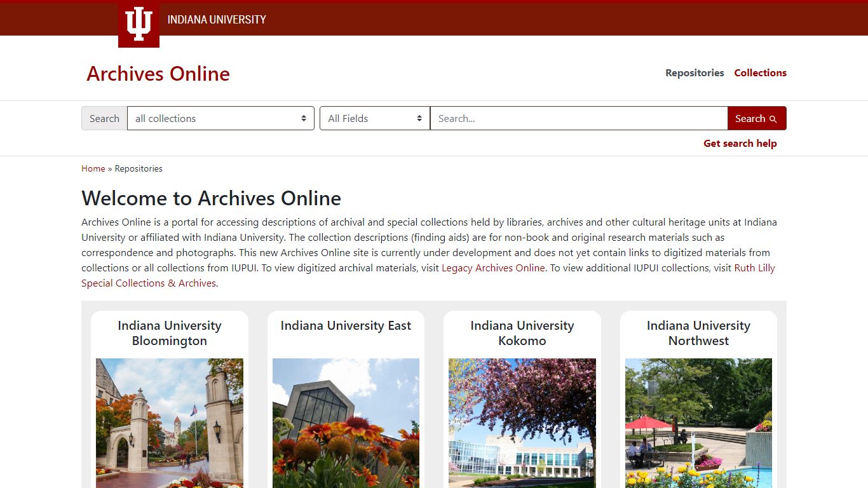Image resolution: width=868 pixels, height=488 pixels.
Task: Click the red Search button
Action: (x=757, y=118)
